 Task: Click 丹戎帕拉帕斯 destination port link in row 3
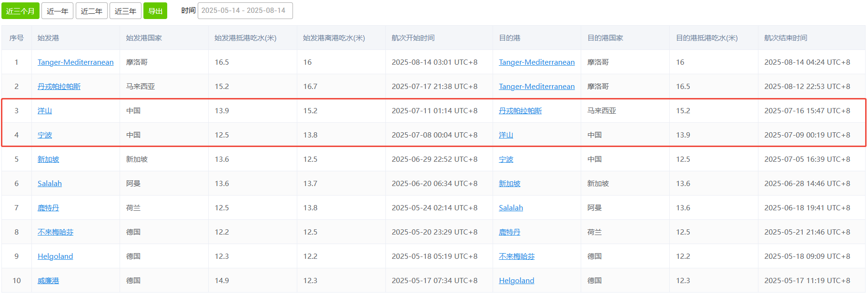point(520,111)
